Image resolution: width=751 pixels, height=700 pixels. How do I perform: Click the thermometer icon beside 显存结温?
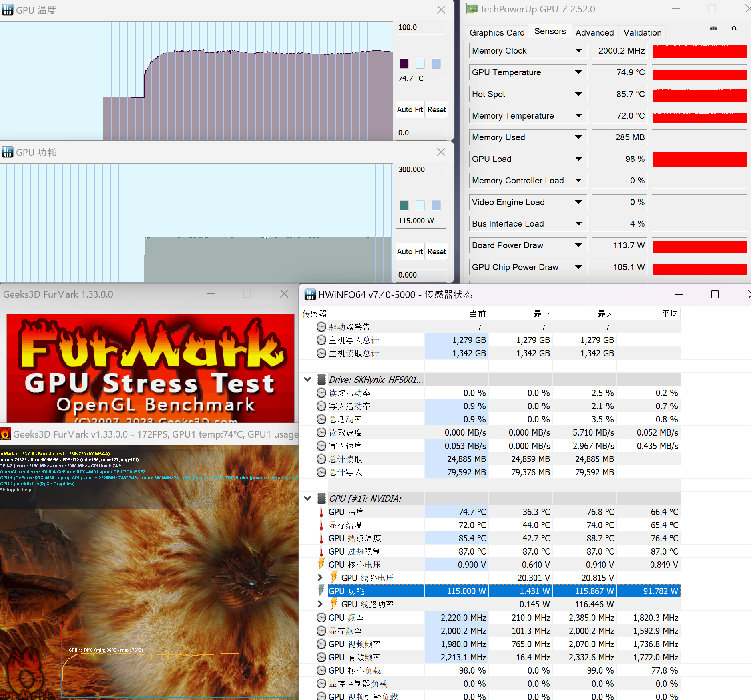click(x=321, y=525)
